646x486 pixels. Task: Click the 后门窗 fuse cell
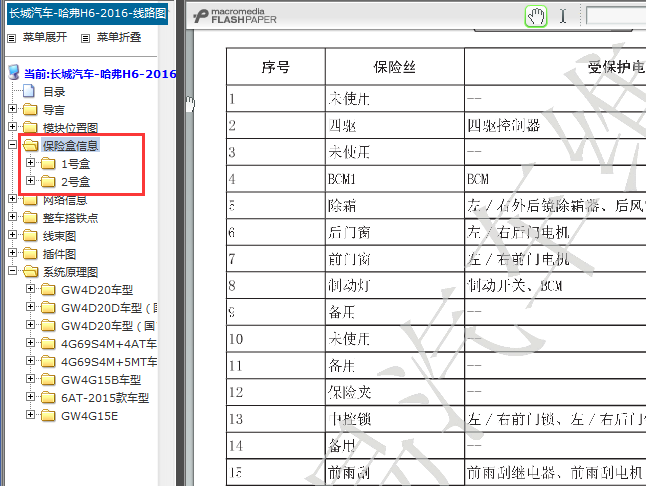coord(394,232)
